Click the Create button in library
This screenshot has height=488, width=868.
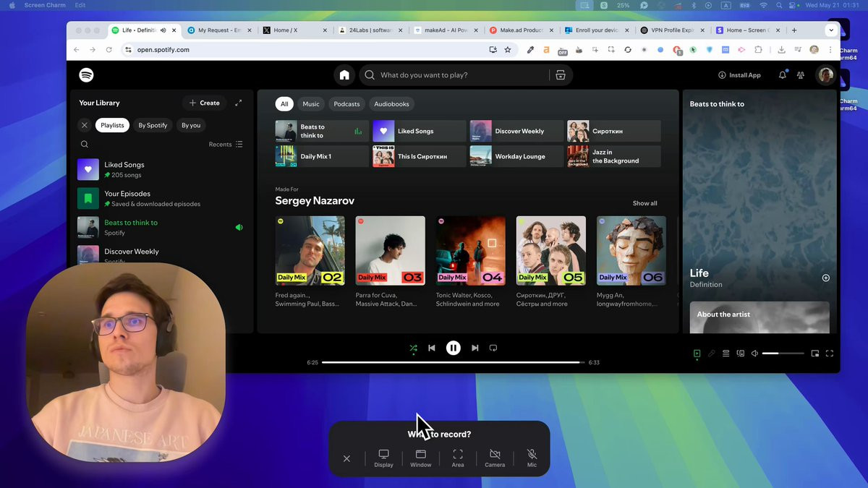pyautogui.click(x=204, y=103)
